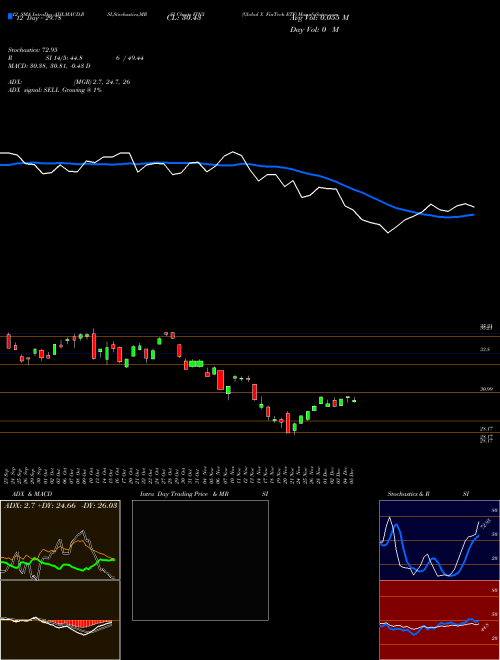Open the red RSI indicator panel
The height and width of the screenshot is (660, 500).
point(439,620)
